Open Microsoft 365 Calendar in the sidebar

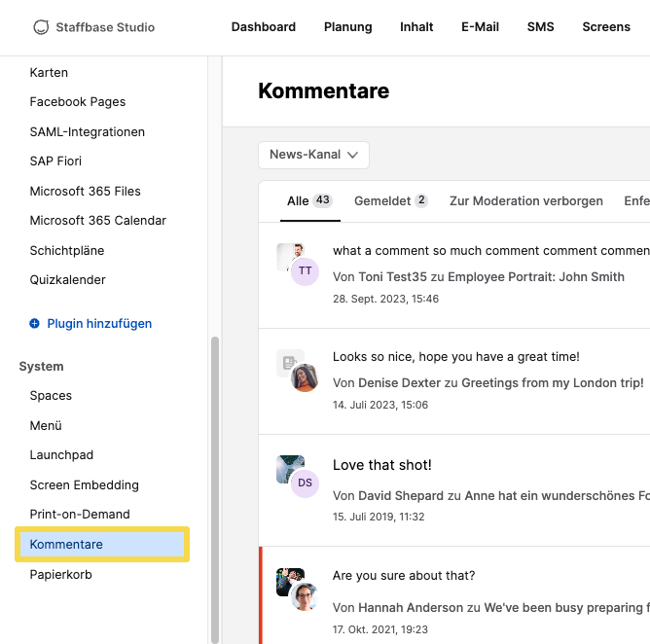(98, 221)
